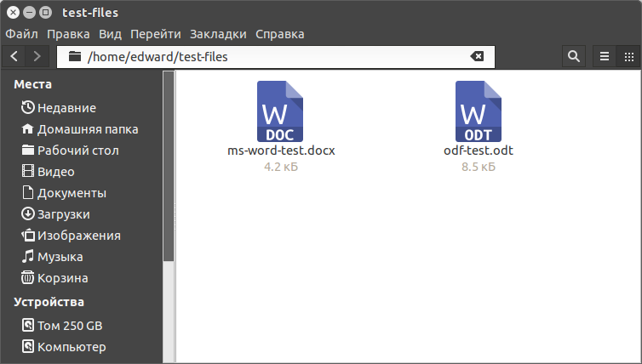Screen dimensions: 642x364
Task: Open the Видео folder
Action: [56, 172]
